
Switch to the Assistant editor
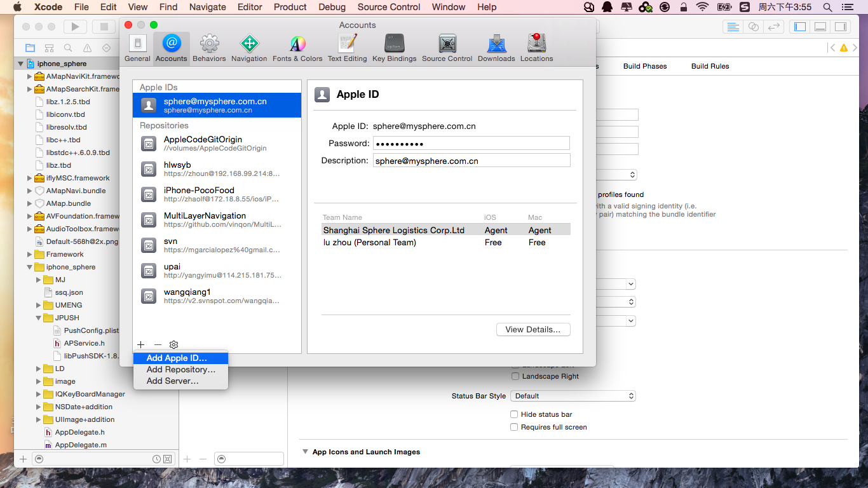point(753,27)
